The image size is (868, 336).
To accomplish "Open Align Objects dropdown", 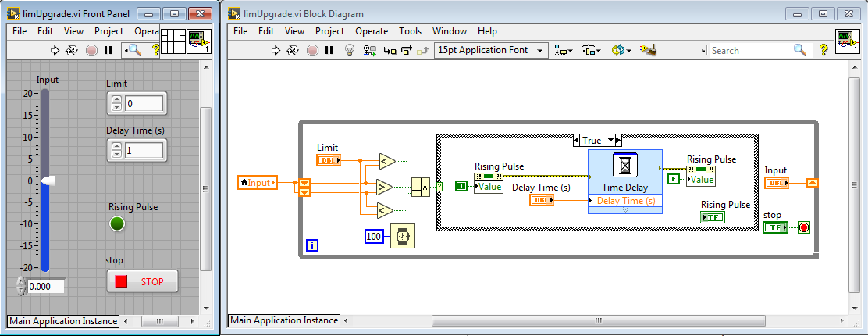I will pyautogui.click(x=564, y=51).
